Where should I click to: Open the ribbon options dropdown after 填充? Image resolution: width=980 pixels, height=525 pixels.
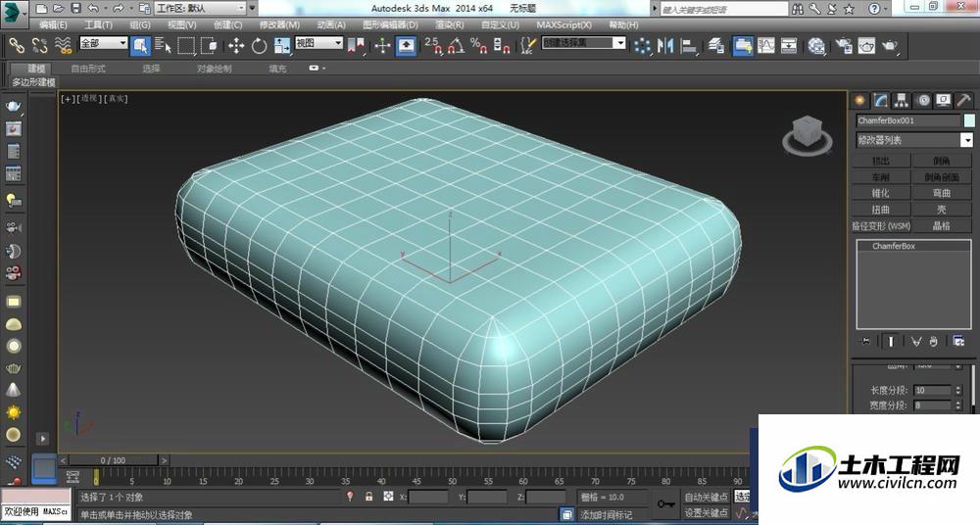[318, 69]
